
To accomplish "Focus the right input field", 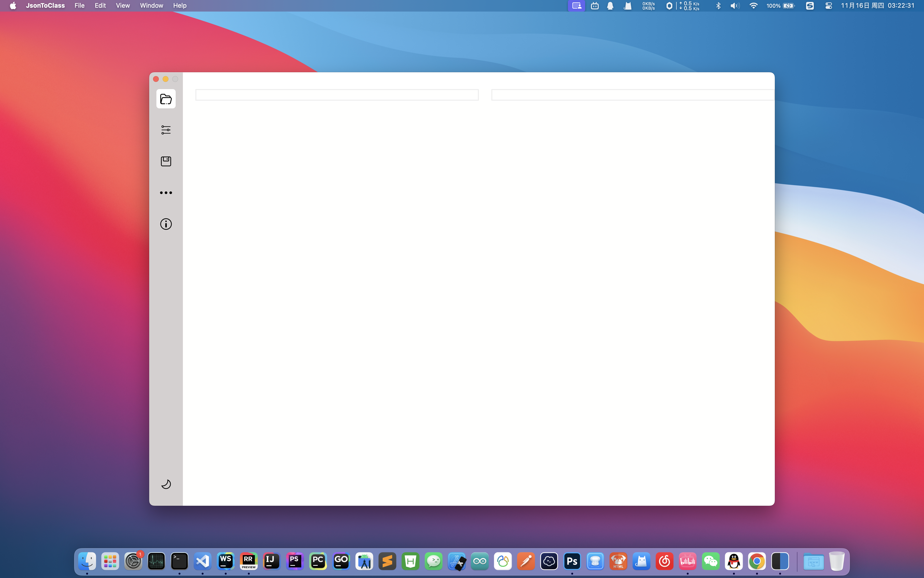I will (633, 95).
